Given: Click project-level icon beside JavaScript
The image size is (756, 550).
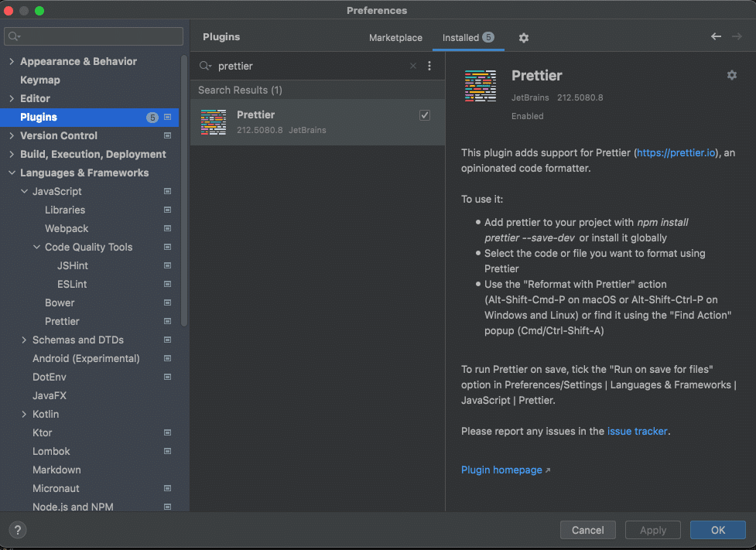Looking at the screenshot, I should [168, 191].
